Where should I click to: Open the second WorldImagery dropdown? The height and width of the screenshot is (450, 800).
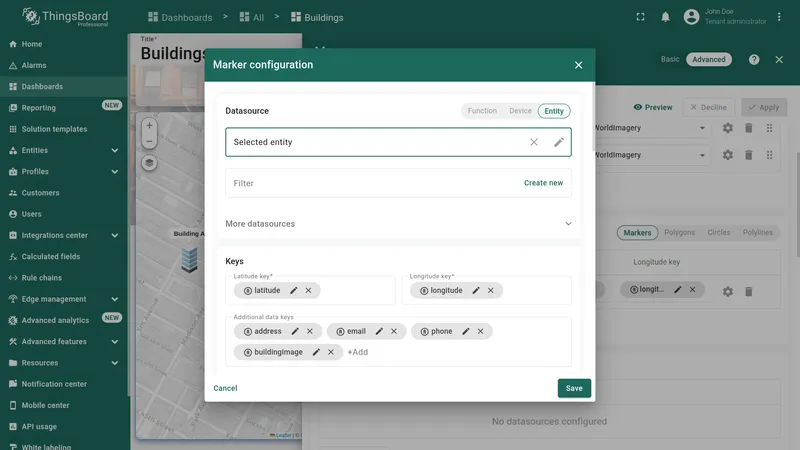point(702,155)
